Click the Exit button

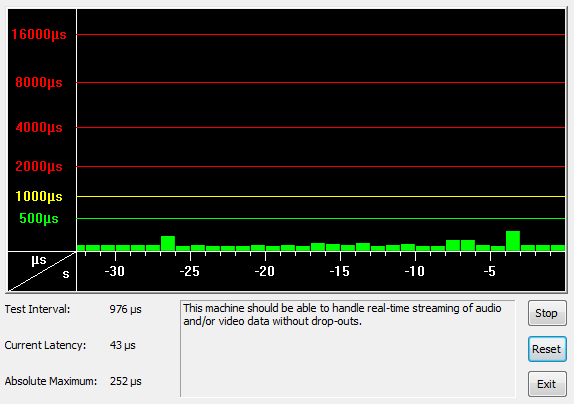coord(547,384)
